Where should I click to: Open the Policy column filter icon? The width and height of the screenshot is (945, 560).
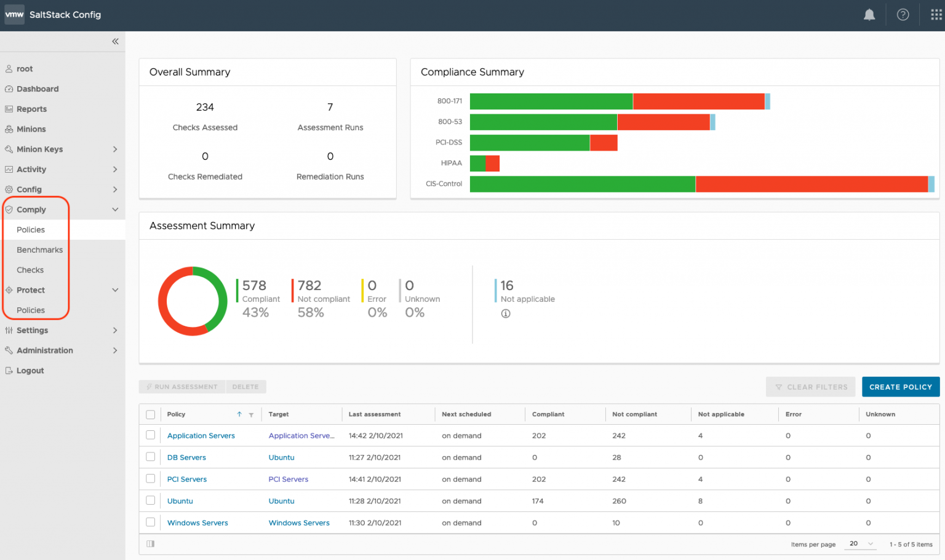251,415
